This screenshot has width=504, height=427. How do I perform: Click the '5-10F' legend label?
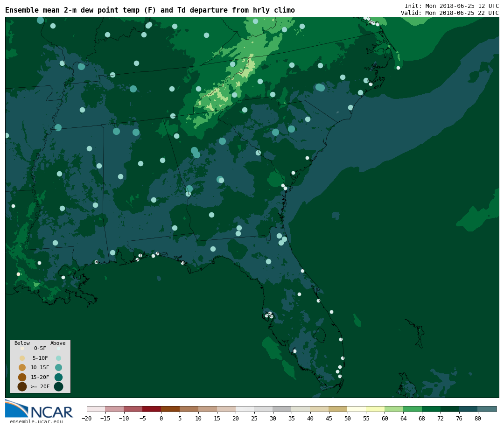pos(40,358)
